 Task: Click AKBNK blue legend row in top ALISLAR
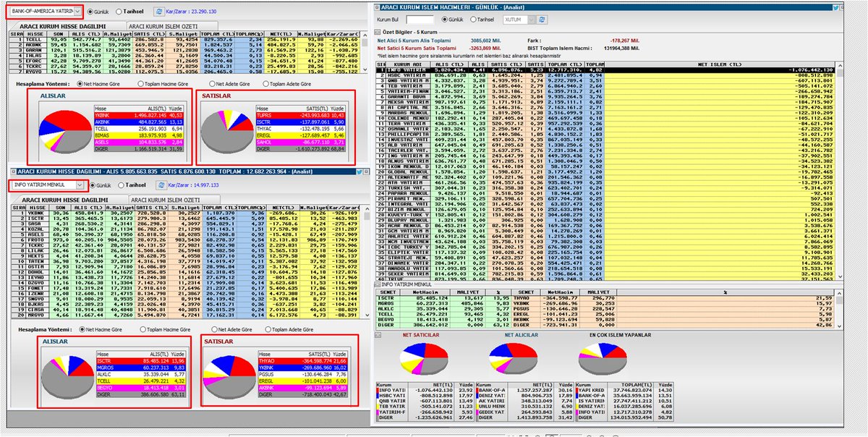[x=138, y=121]
